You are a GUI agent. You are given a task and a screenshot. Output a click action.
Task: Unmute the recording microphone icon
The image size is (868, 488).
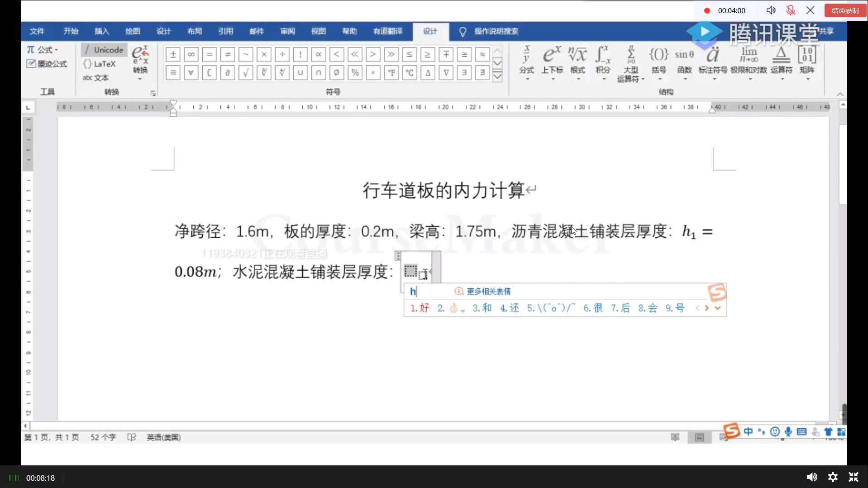tap(791, 10)
